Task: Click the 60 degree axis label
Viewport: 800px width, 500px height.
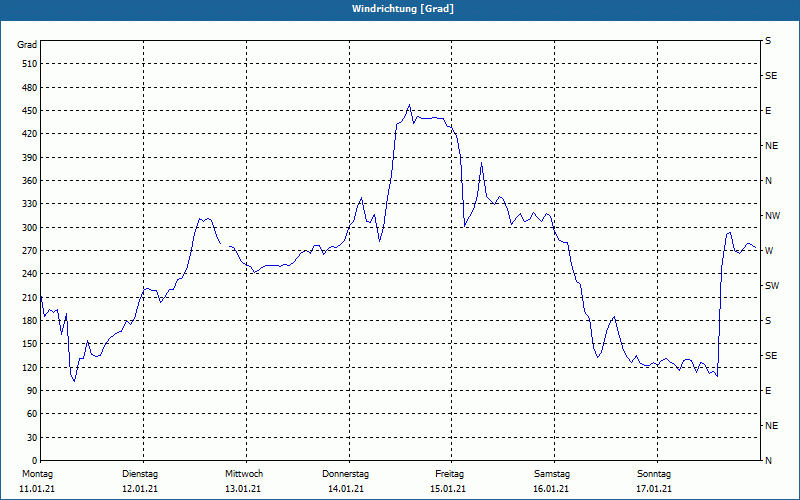Action: click(32, 414)
